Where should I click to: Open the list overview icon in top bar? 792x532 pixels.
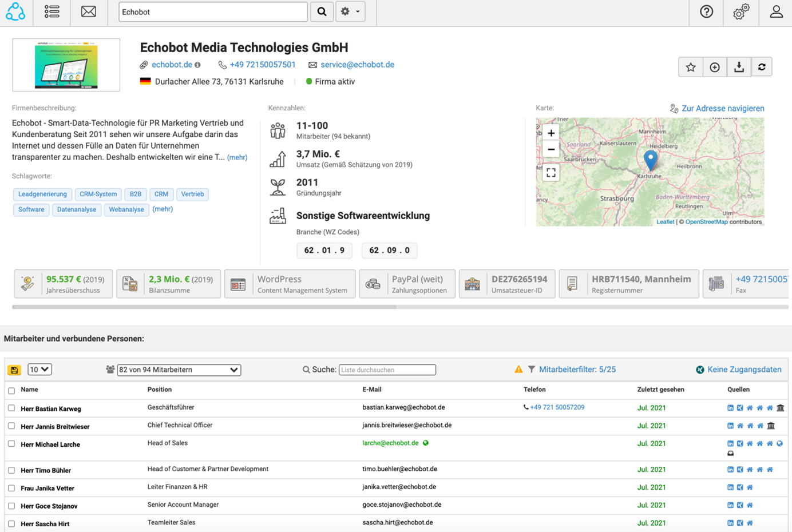[52, 11]
